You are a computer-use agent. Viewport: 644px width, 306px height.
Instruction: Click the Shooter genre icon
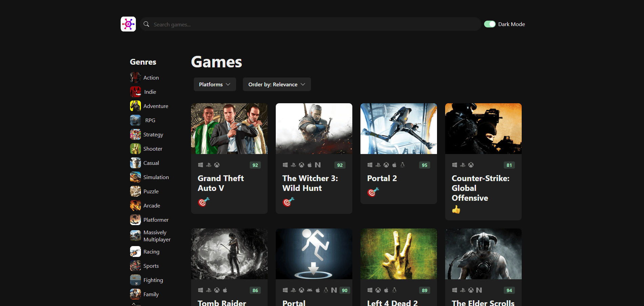[x=136, y=149]
